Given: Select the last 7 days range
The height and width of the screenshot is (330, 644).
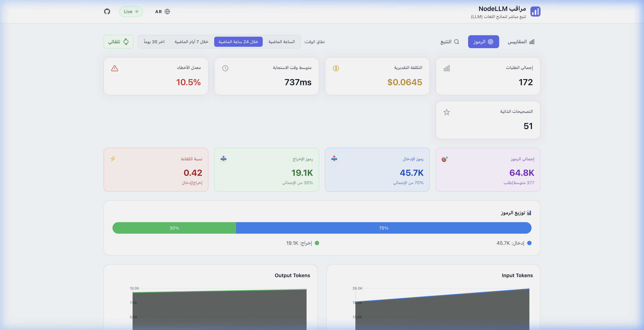Looking at the screenshot, I should coord(191,42).
